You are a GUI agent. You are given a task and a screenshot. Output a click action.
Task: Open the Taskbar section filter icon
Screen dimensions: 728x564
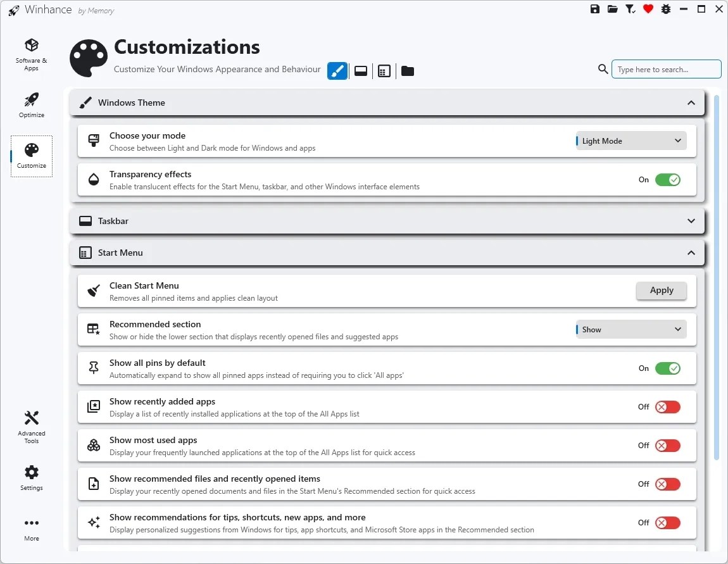pos(360,71)
